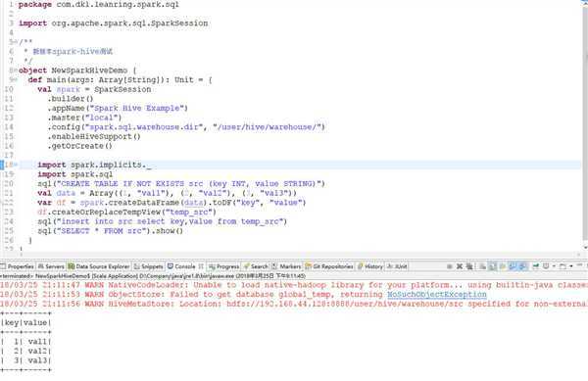588x381 pixels.
Task: Click on the import spark.implicits line
Action: click(x=94, y=165)
